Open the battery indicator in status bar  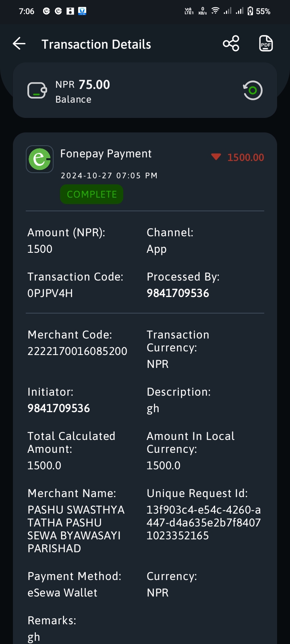pyautogui.click(x=250, y=11)
